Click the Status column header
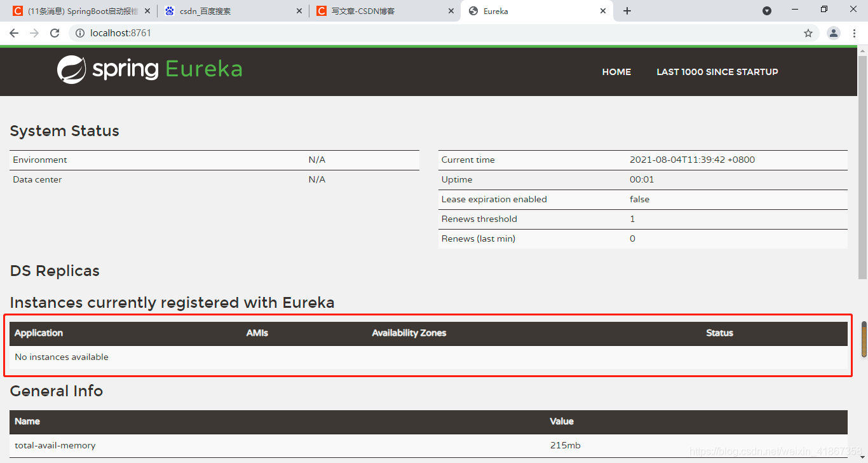 coord(719,333)
